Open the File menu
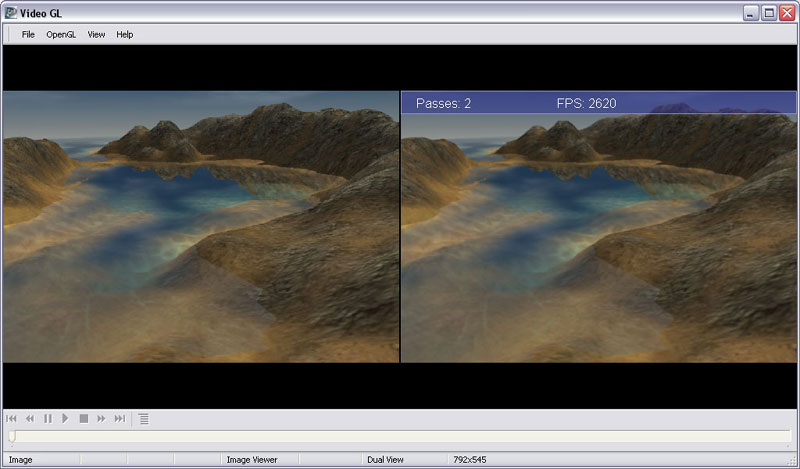This screenshot has height=469, width=800. pyautogui.click(x=28, y=34)
